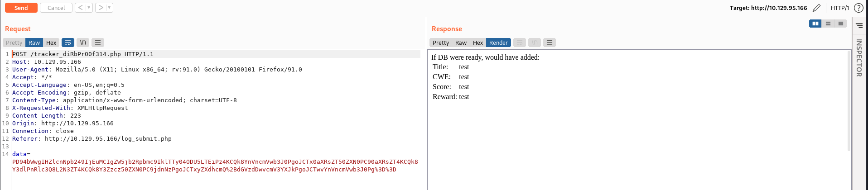868x190 pixels.
Task: Switch to the combined tabbed layout
Action: tap(840, 24)
